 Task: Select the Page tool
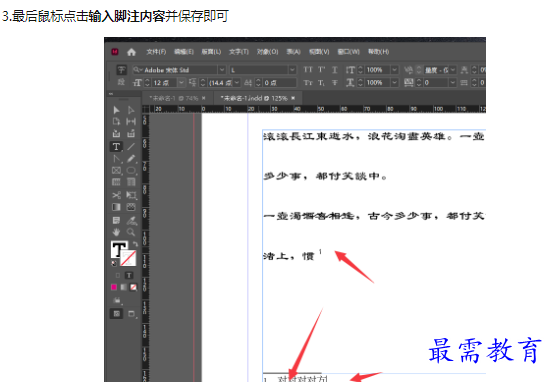pyautogui.click(x=116, y=122)
